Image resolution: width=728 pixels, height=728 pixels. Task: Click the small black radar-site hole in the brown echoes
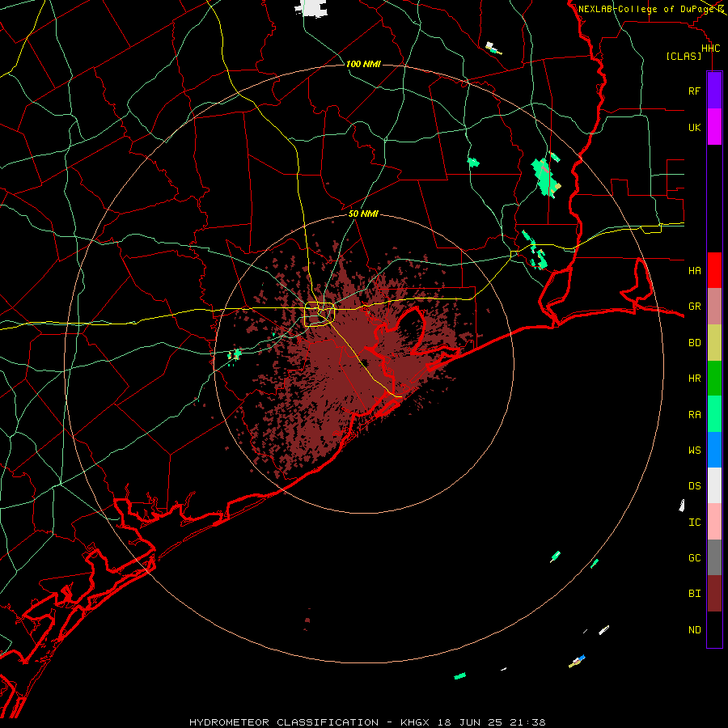pyautogui.click(x=365, y=363)
